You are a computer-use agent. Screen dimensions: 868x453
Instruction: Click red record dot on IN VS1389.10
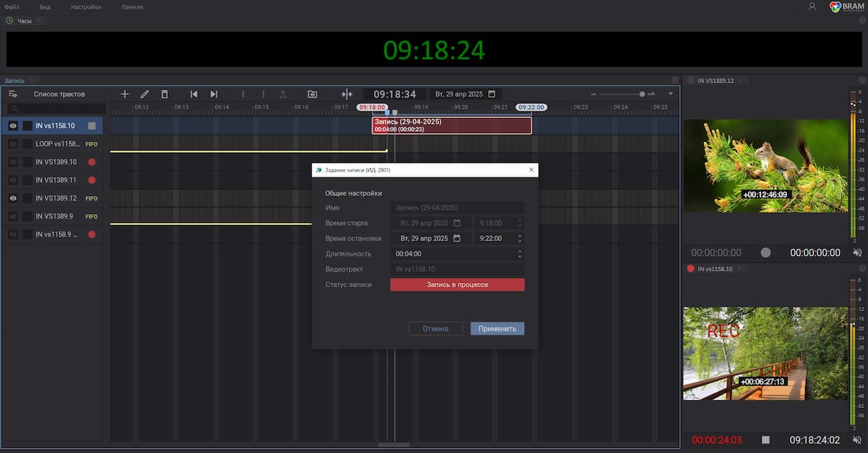pyautogui.click(x=92, y=162)
